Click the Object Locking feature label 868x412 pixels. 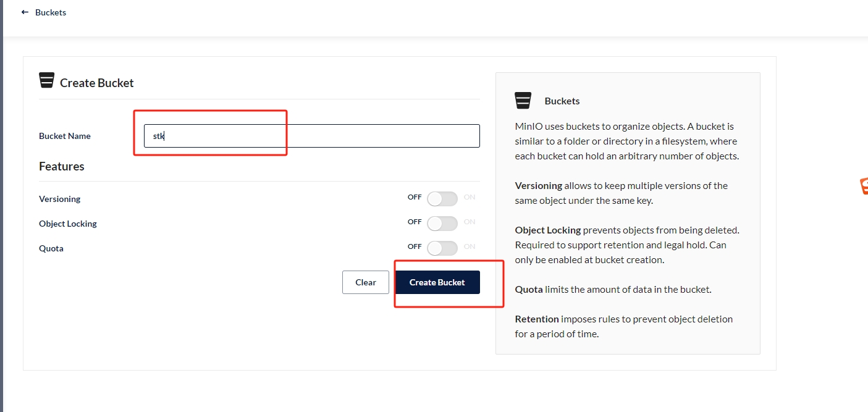(x=68, y=224)
